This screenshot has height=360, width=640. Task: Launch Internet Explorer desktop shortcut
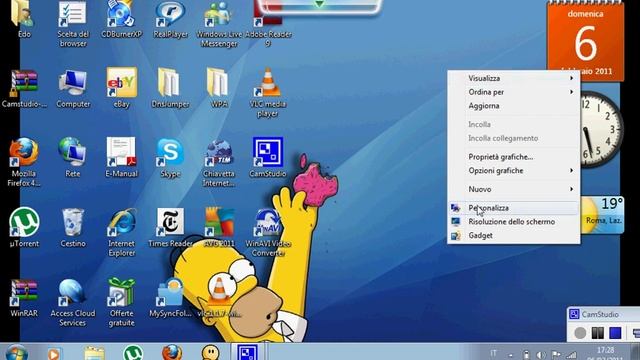point(121,233)
